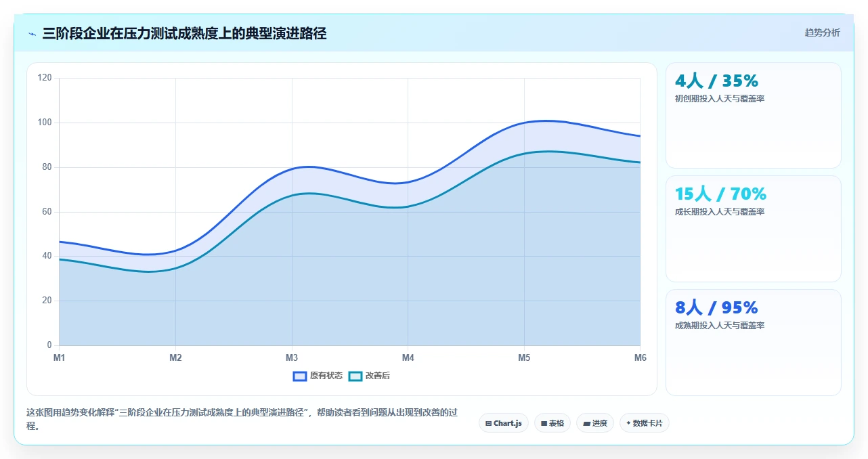Click the M4 x-axis label
This screenshot has height=459, width=868.
(408, 357)
